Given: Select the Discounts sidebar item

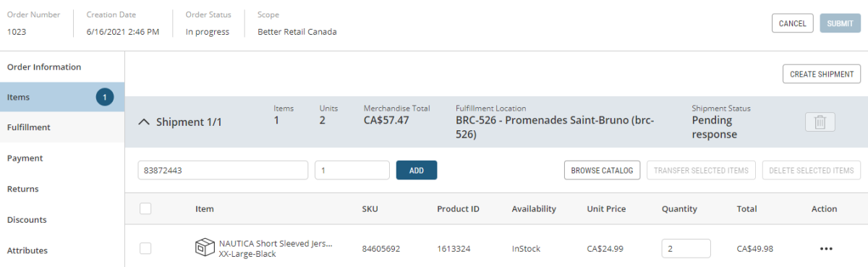Looking at the screenshot, I should pos(62,219).
